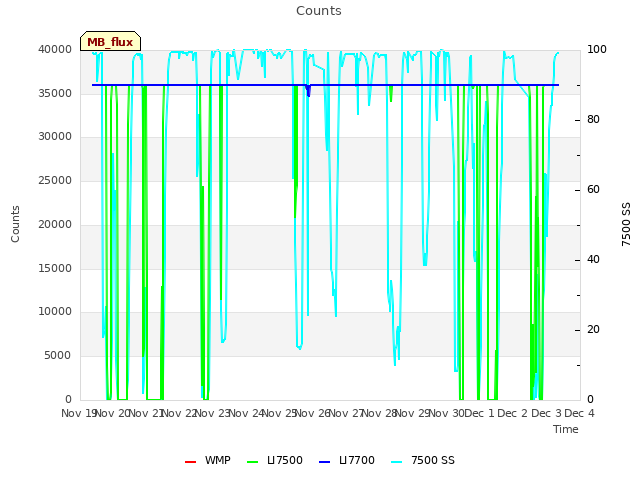Toggle the LI7500 legend entry

275,460
